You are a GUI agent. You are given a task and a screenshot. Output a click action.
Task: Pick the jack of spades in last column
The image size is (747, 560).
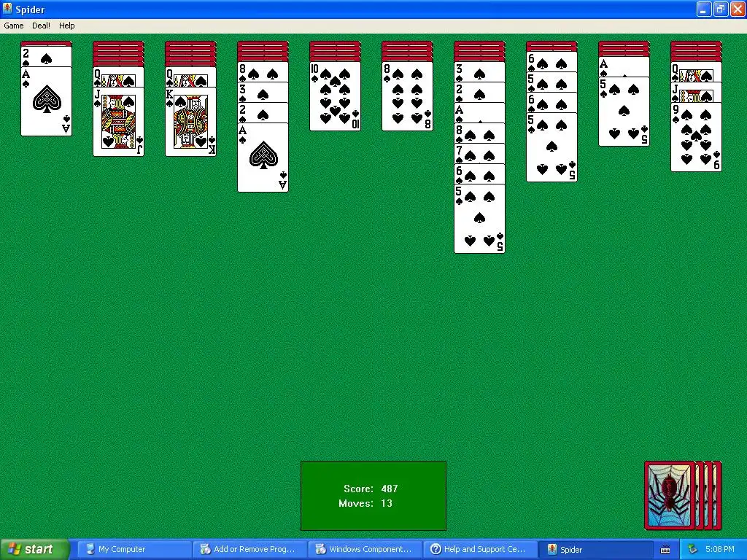[696, 93]
